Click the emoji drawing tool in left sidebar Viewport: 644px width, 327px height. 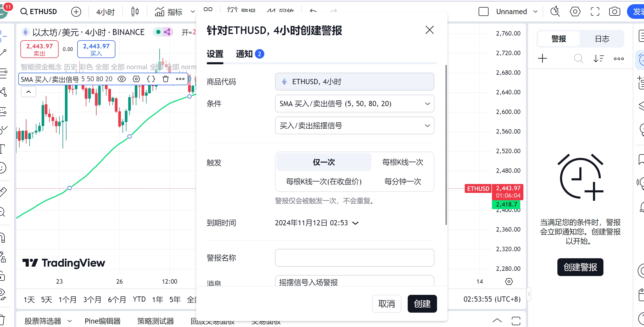click(x=3, y=168)
